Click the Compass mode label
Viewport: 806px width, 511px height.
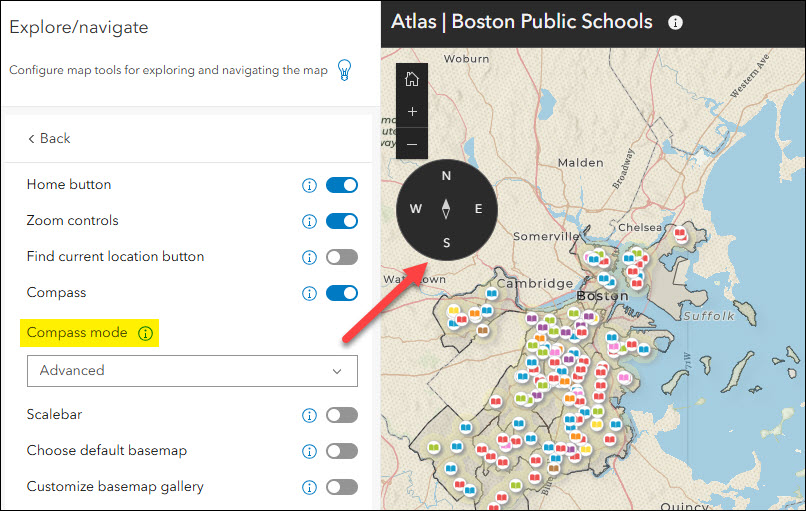pyautogui.click(x=77, y=333)
